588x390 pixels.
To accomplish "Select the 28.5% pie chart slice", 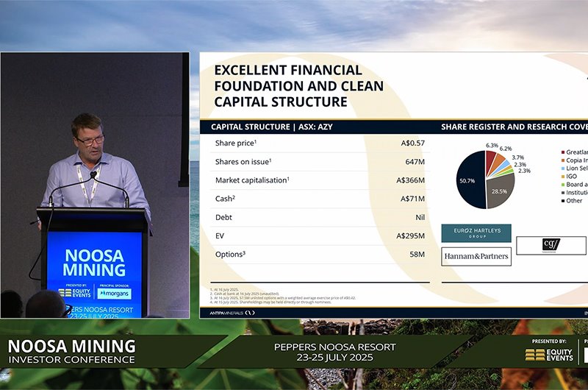I will (x=500, y=191).
